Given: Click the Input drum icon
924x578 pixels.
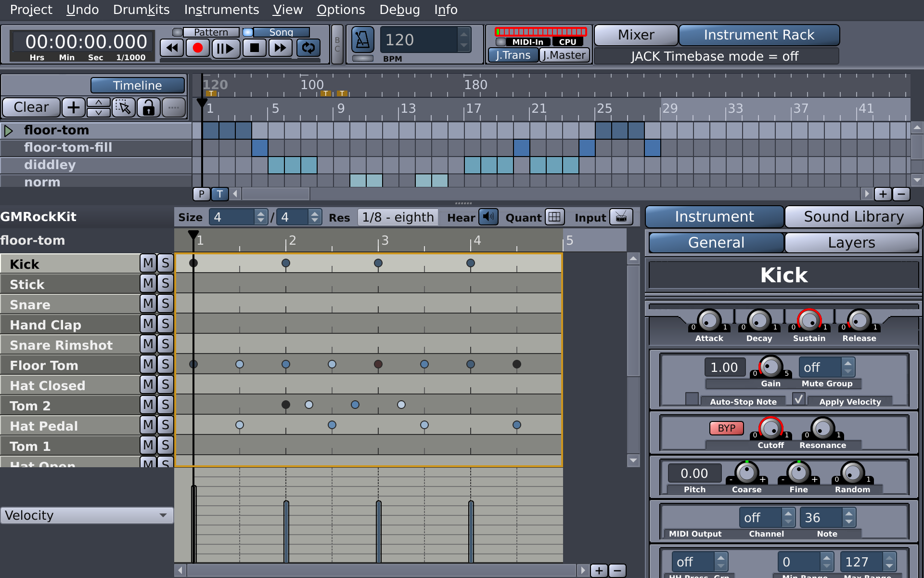Looking at the screenshot, I should [x=621, y=217].
